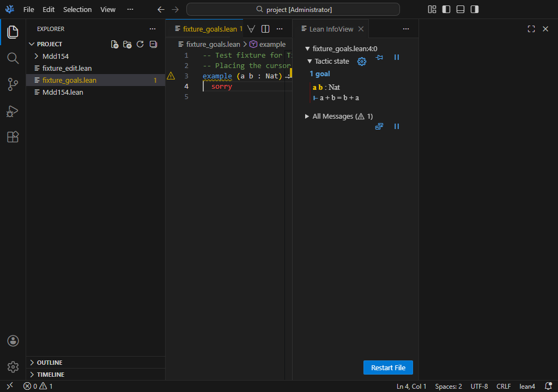Toggle the bottom panel visibility

(460, 9)
